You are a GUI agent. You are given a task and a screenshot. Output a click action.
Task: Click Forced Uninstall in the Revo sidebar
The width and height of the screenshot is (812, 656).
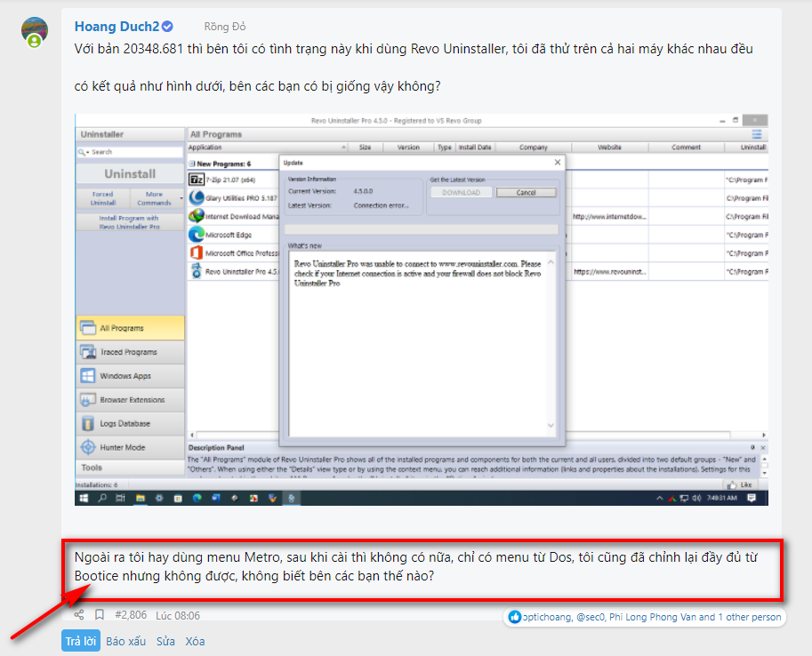pos(103,198)
